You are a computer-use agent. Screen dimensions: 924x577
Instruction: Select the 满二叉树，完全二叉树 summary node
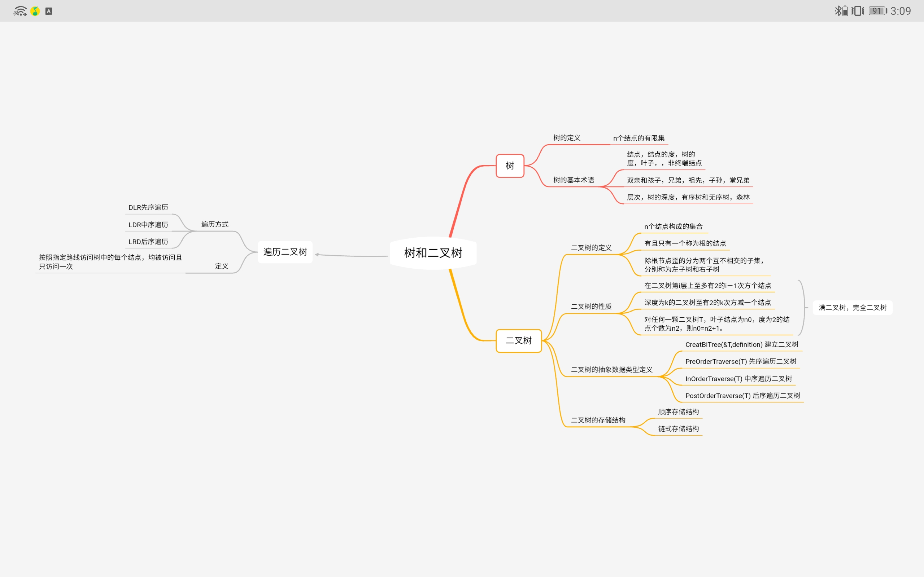coord(853,308)
